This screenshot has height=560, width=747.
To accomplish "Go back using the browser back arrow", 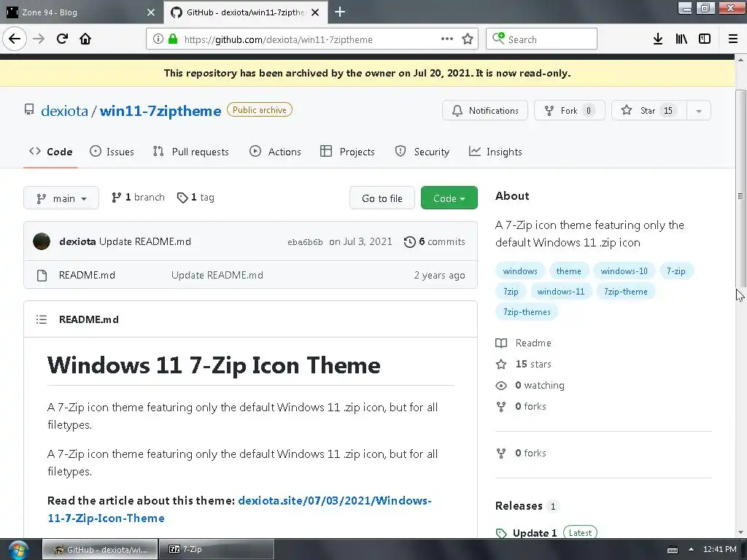I will [15, 39].
